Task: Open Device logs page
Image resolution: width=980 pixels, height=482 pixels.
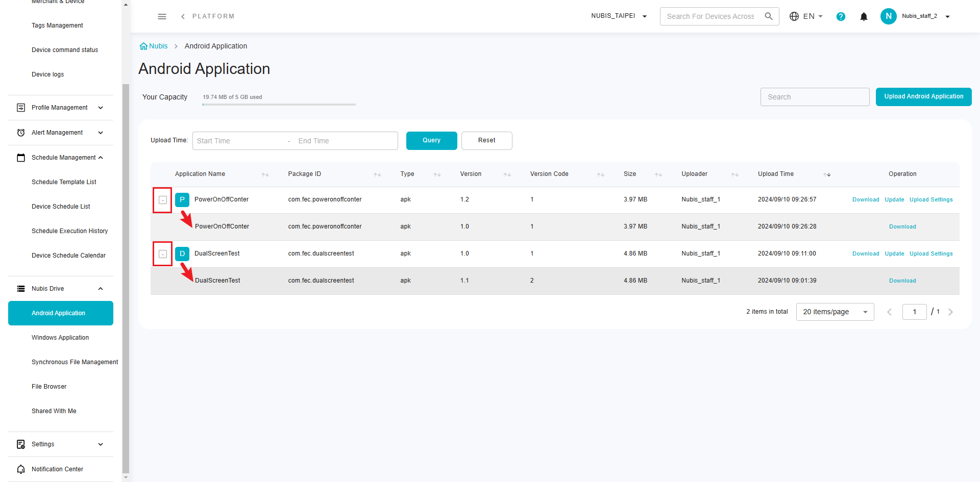Action: [x=48, y=74]
